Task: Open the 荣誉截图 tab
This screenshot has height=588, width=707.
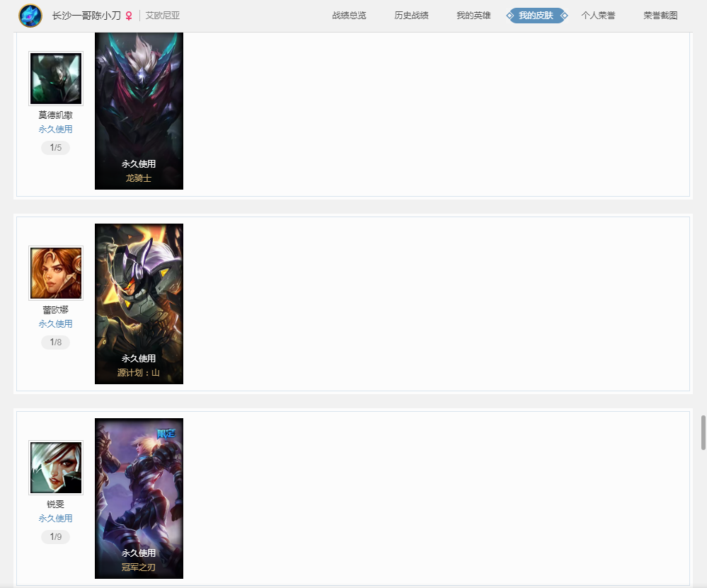Action: point(660,16)
